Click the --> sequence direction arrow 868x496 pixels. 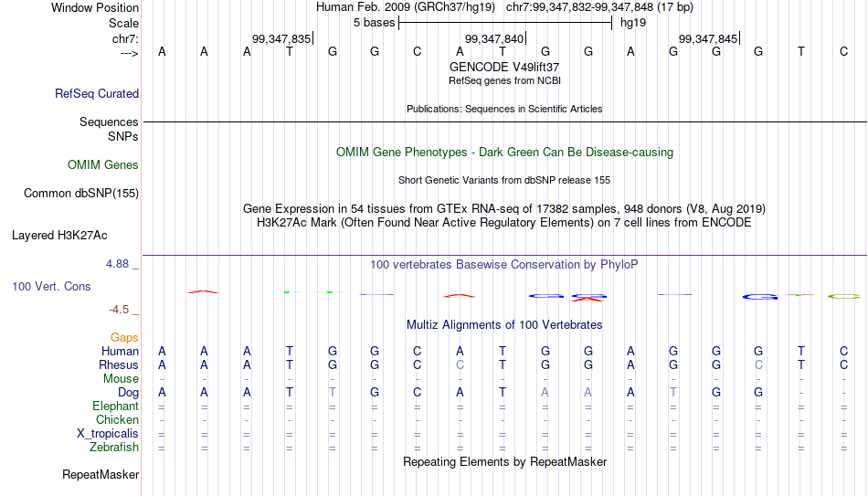click(130, 53)
